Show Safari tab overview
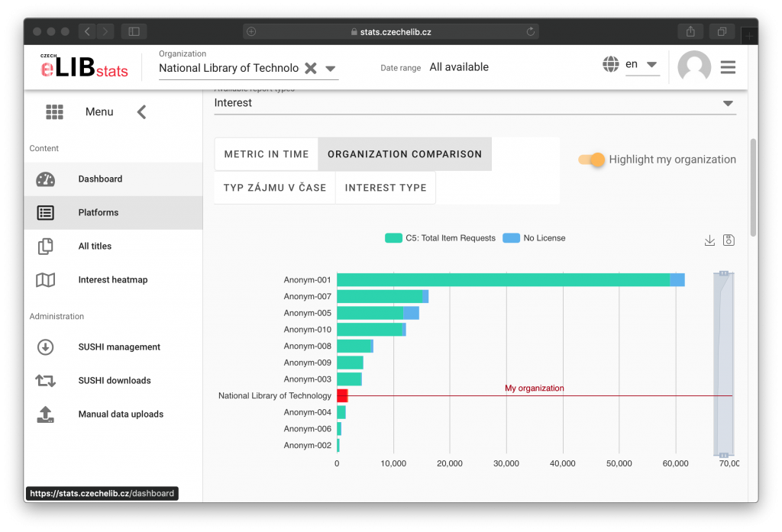The width and height of the screenshot is (782, 532). click(722, 31)
